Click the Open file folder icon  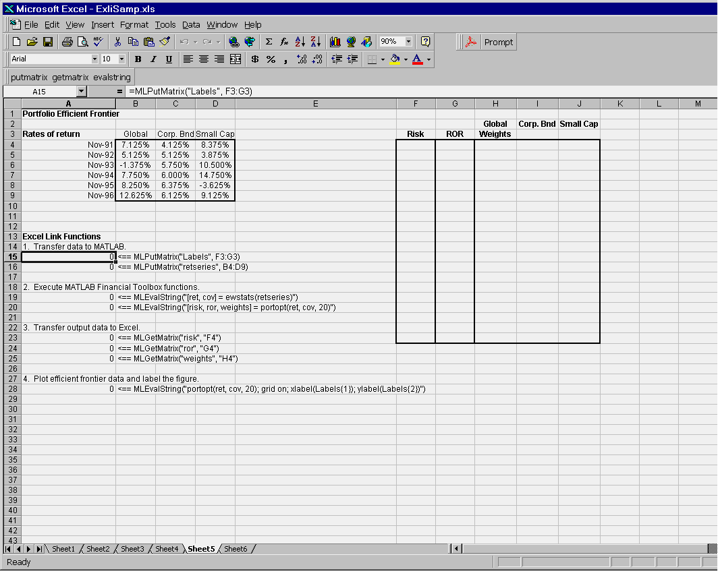(x=32, y=42)
